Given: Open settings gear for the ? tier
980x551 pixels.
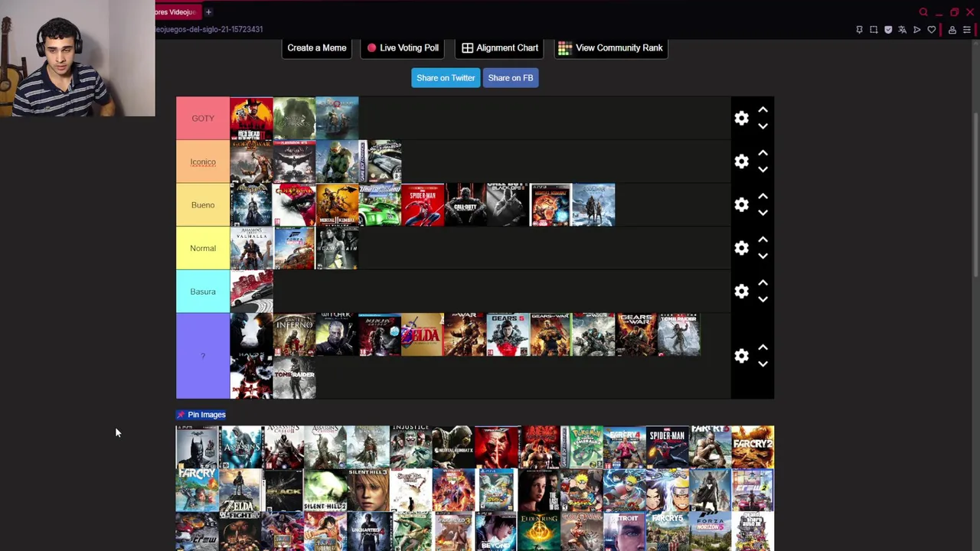Looking at the screenshot, I should click(741, 356).
